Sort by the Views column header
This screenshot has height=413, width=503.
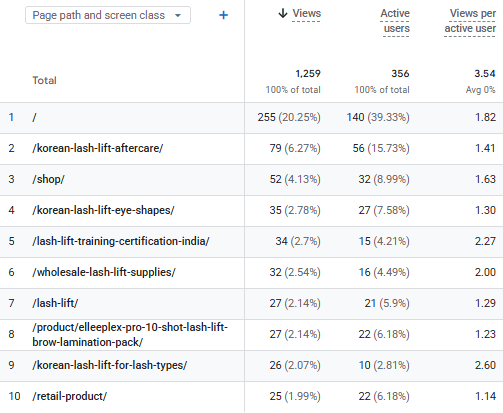click(306, 13)
